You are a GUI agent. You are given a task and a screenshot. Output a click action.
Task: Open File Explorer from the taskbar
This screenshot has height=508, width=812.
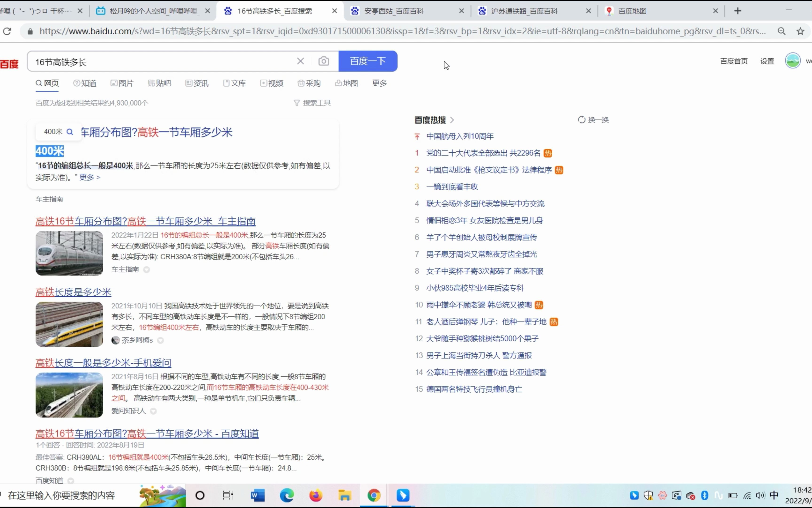(x=345, y=495)
